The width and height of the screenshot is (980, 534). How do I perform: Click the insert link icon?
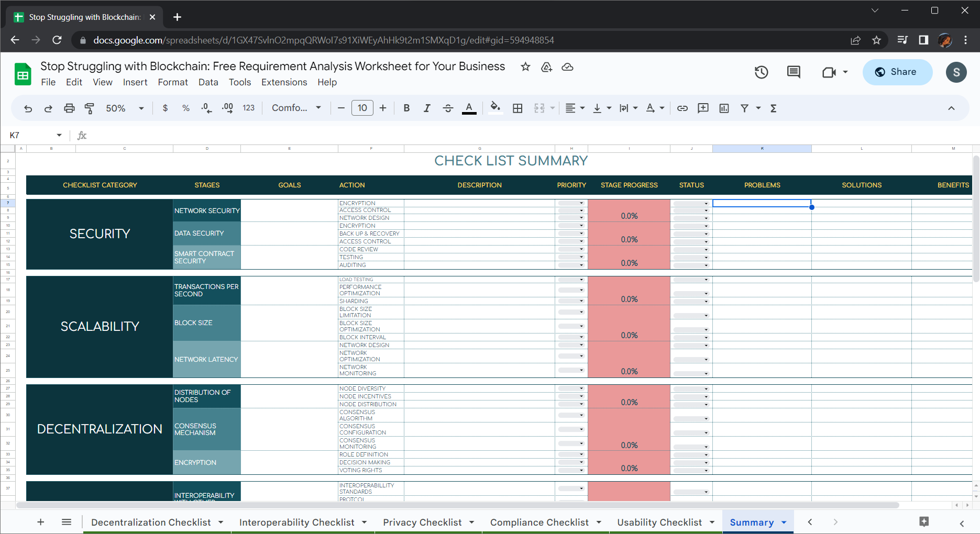(682, 108)
